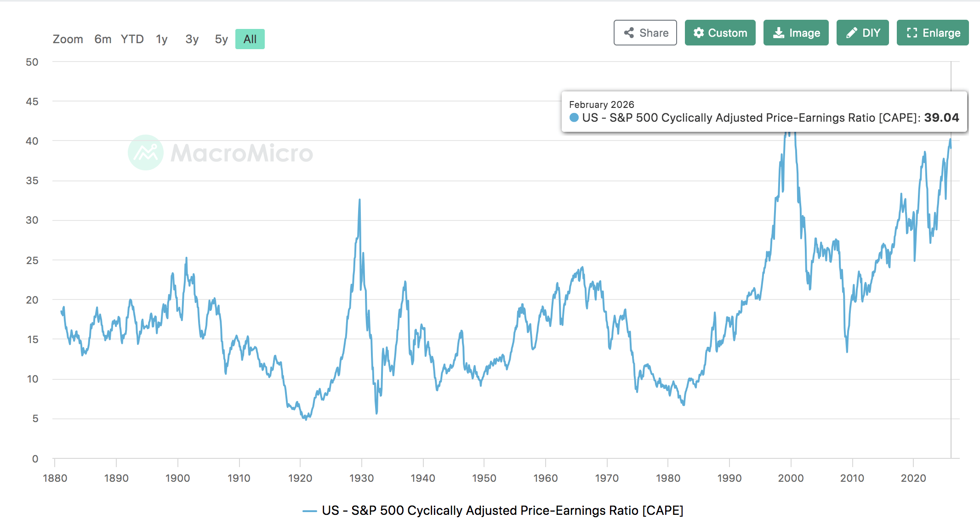Click the 40 y-axis label

[32, 141]
